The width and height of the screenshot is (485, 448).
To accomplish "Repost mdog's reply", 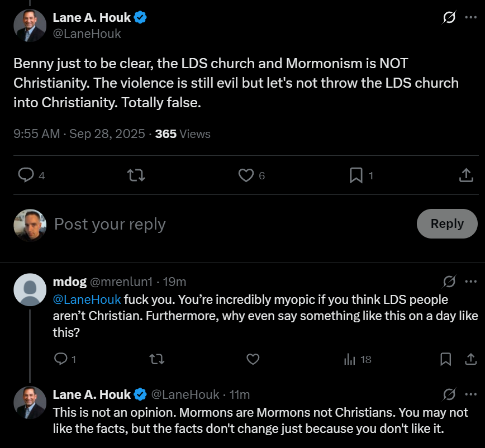I will [x=157, y=359].
